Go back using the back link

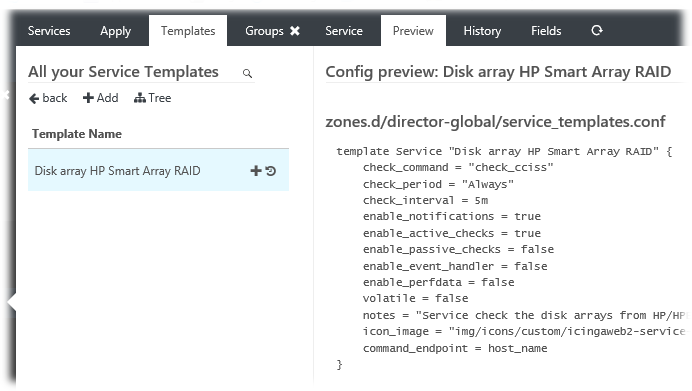[48, 98]
